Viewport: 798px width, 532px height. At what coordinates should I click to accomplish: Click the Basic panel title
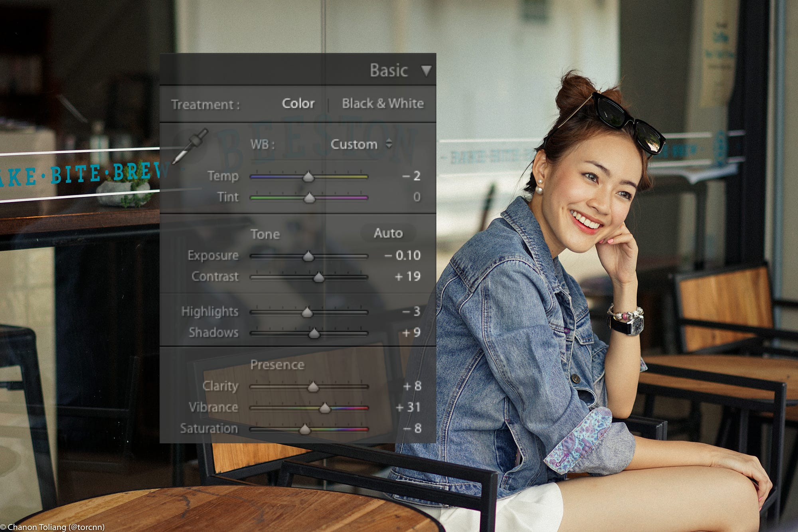(x=389, y=71)
